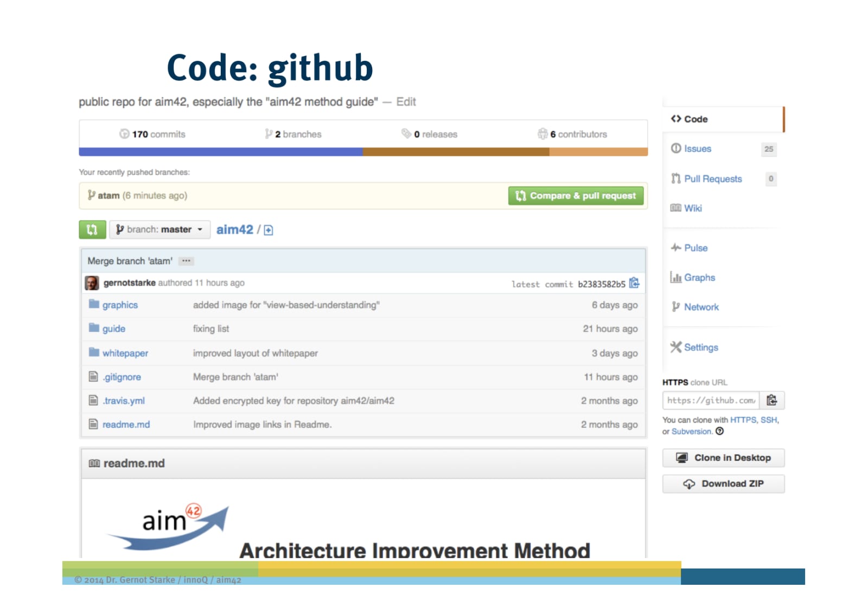Open the .travis.yml file link
Screen dimensions: 868x613
pos(124,401)
